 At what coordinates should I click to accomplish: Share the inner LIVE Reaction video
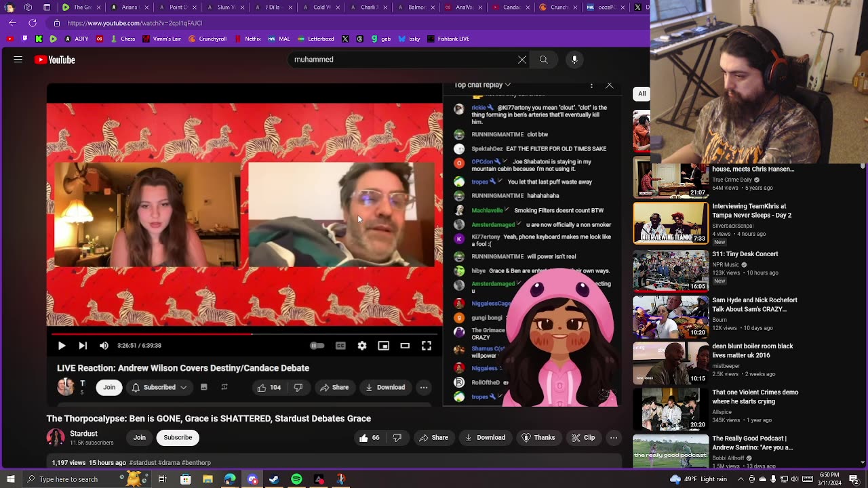[334, 388]
